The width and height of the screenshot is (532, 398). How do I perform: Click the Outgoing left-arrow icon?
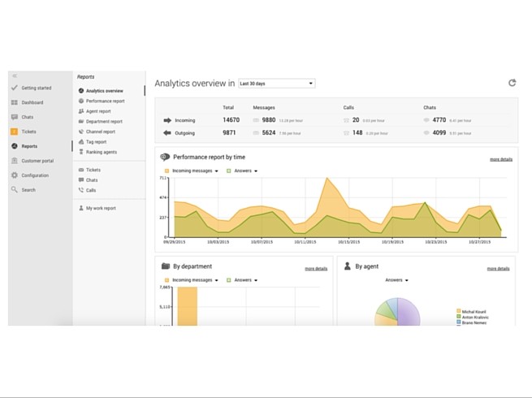[x=167, y=132]
